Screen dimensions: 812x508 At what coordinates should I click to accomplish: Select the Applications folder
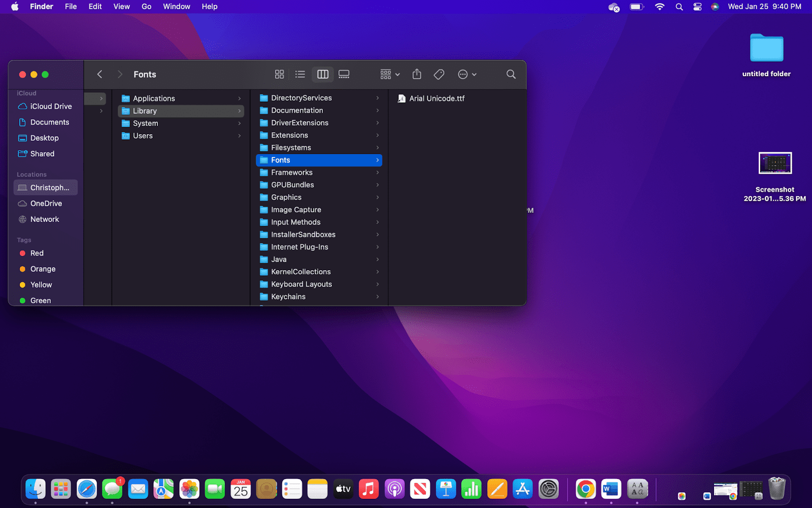(181, 99)
